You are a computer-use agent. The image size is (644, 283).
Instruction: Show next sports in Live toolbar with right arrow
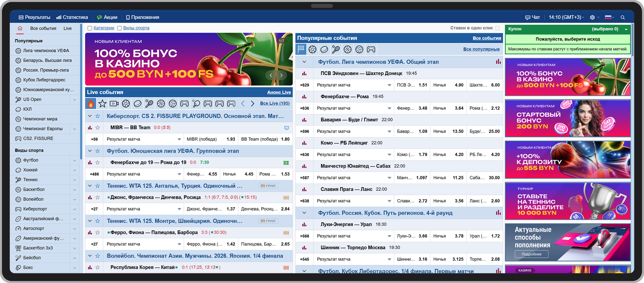click(252, 103)
